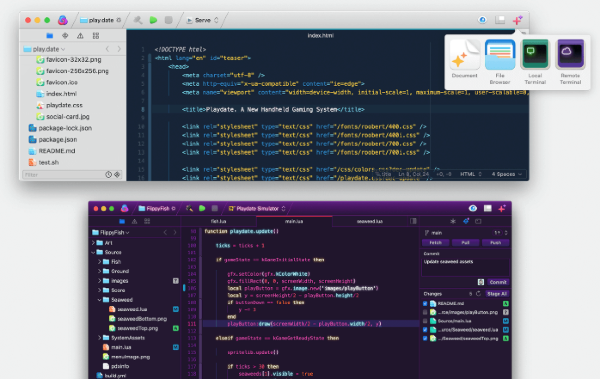The width and height of the screenshot is (600, 379).
Task: Check the playButton.png changes checkbox
Action: 425,312
